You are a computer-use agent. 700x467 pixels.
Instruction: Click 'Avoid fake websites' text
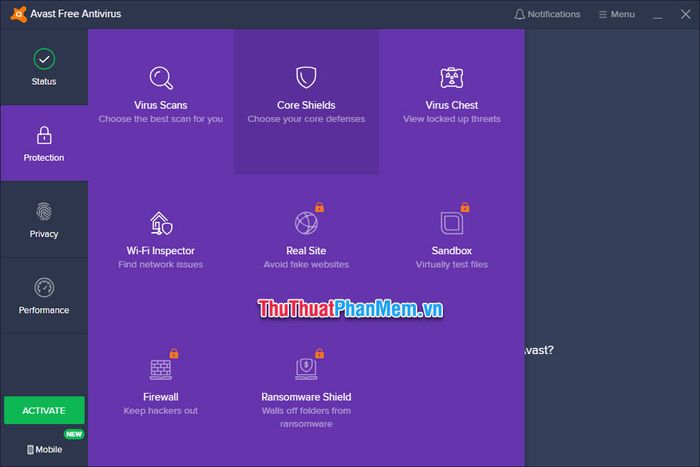[x=306, y=264]
